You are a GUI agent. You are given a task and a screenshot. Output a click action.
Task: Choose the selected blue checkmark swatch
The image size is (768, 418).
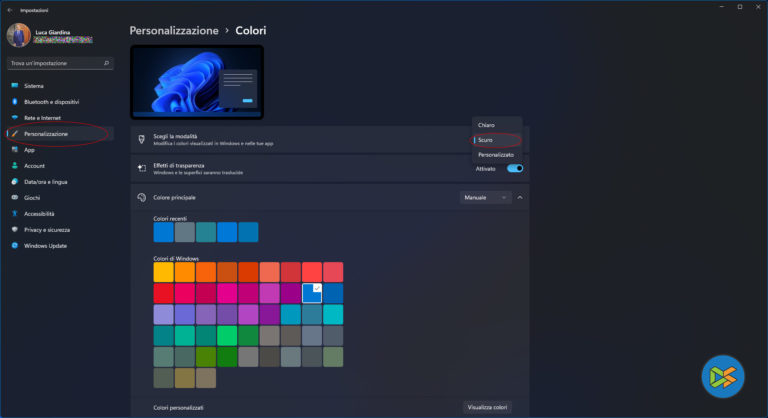[x=312, y=293]
